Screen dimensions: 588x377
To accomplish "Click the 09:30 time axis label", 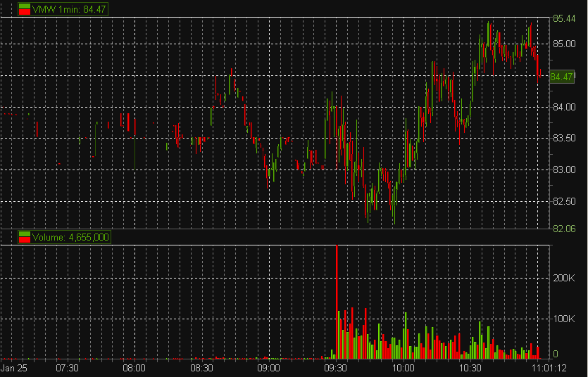I will pyautogui.click(x=336, y=368).
